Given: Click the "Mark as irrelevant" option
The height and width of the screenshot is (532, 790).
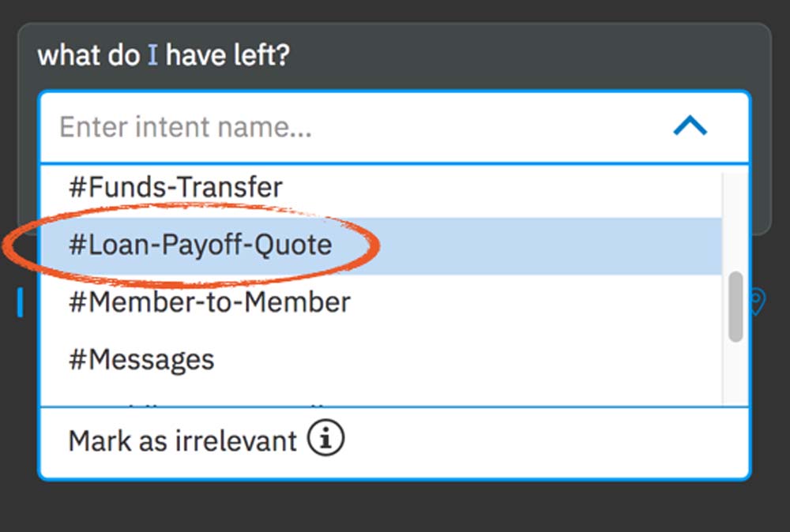Looking at the screenshot, I should (182, 440).
